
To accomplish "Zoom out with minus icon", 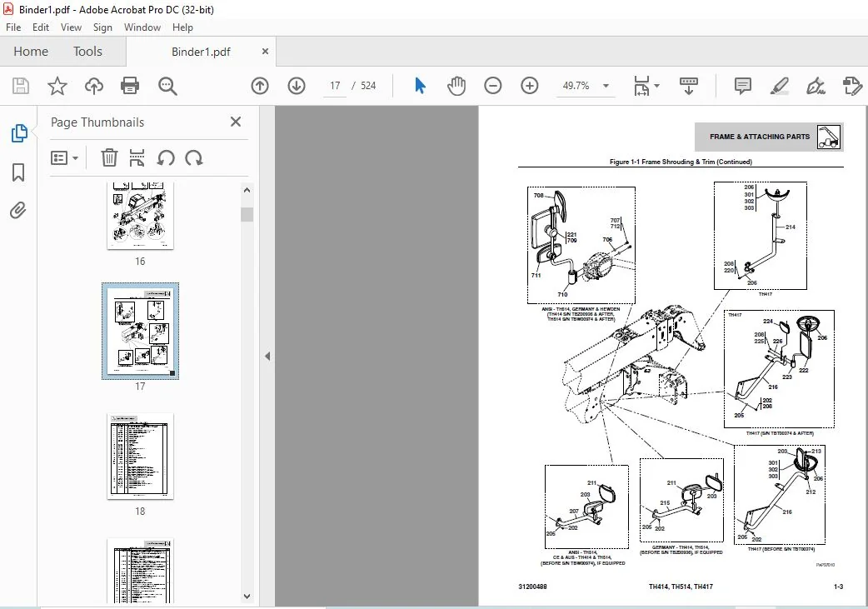I will click(x=492, y=86).
